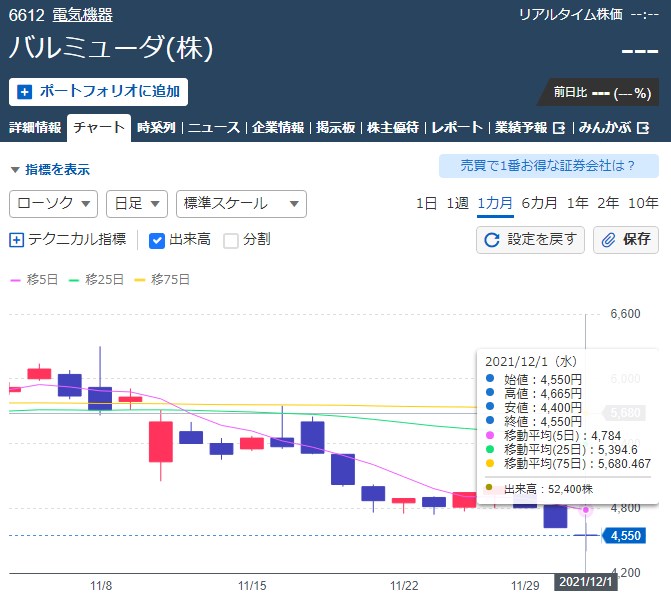This screenshot has height=603, width=671.
Task: Click the external link icon beside 業績予報
Action: pyautogui.click(x=559, y=128)
